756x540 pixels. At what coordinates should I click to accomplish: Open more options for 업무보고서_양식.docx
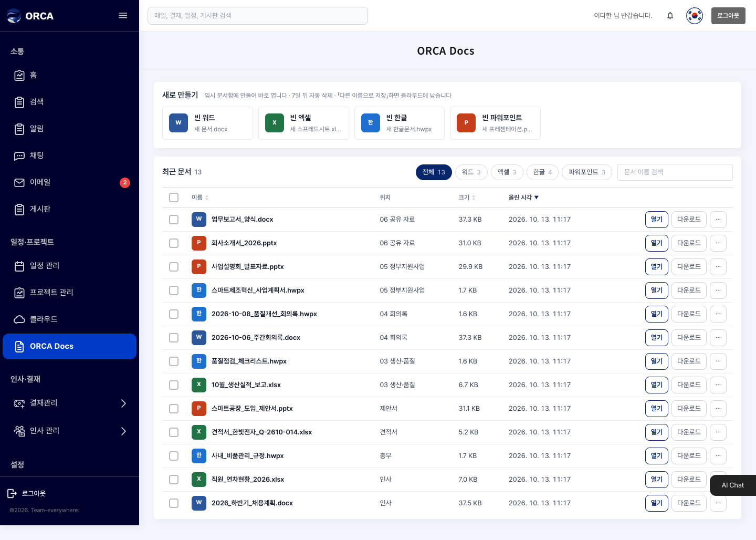tap(718, 220)
